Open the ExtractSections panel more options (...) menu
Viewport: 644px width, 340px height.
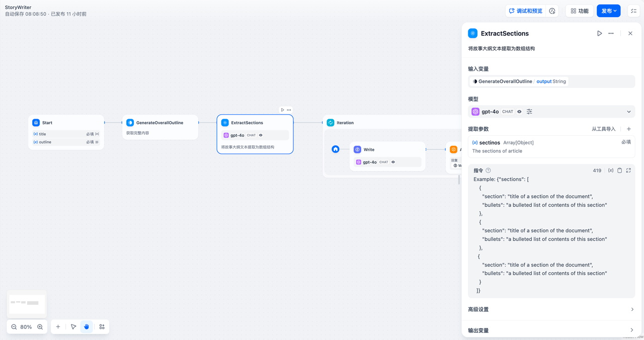coord(611,33)
